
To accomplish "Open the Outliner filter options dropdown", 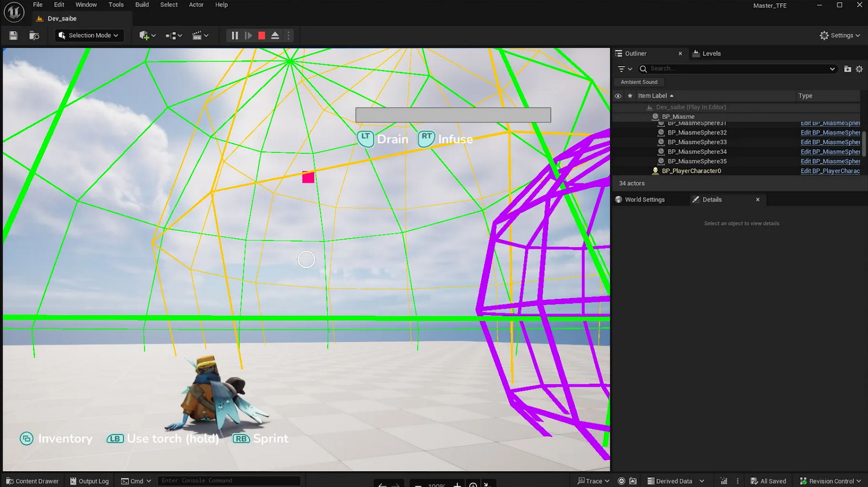I will 625,69.
